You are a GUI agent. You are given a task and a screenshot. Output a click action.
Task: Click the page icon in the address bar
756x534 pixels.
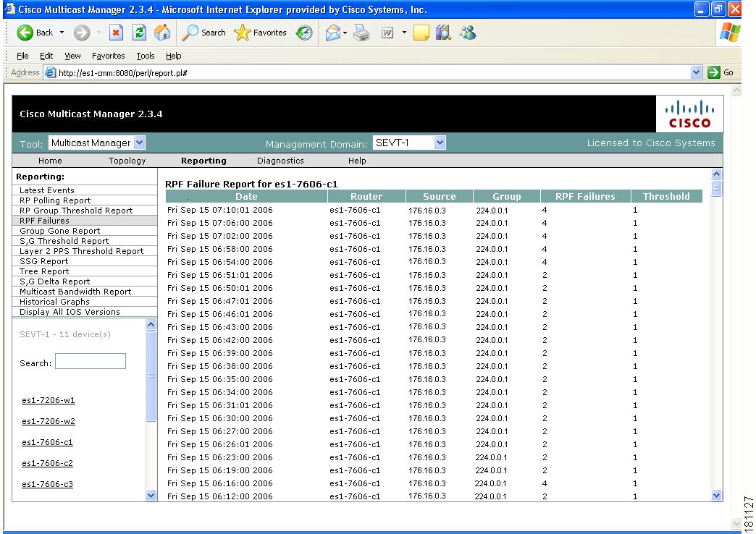click(50, 73)
